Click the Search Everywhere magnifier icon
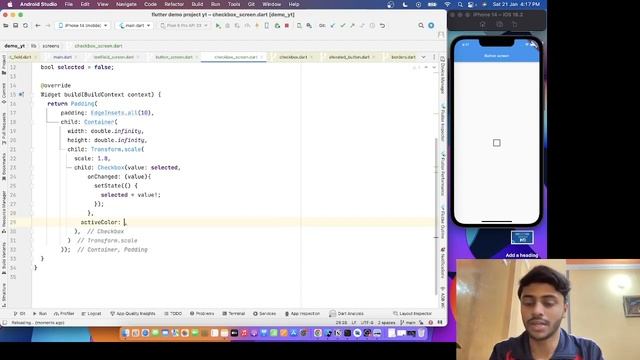This screenshot has width=640, height=360. 421,26
